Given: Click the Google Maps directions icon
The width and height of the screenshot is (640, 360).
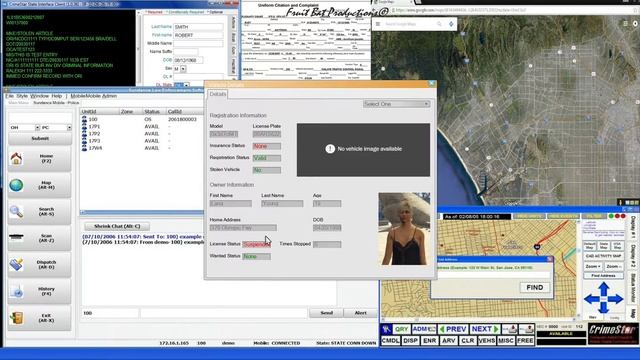Looking at the screenshot, I should point(451,24).
